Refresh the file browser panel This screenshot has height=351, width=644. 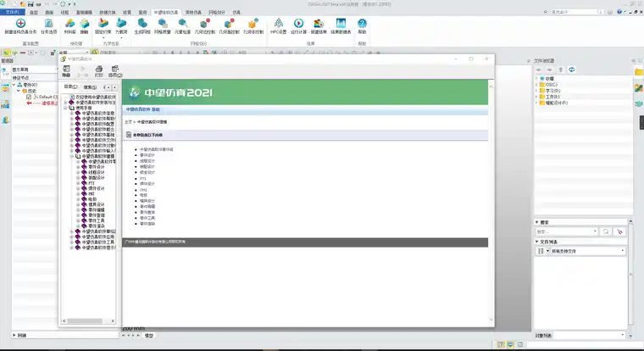click(571, 70)
